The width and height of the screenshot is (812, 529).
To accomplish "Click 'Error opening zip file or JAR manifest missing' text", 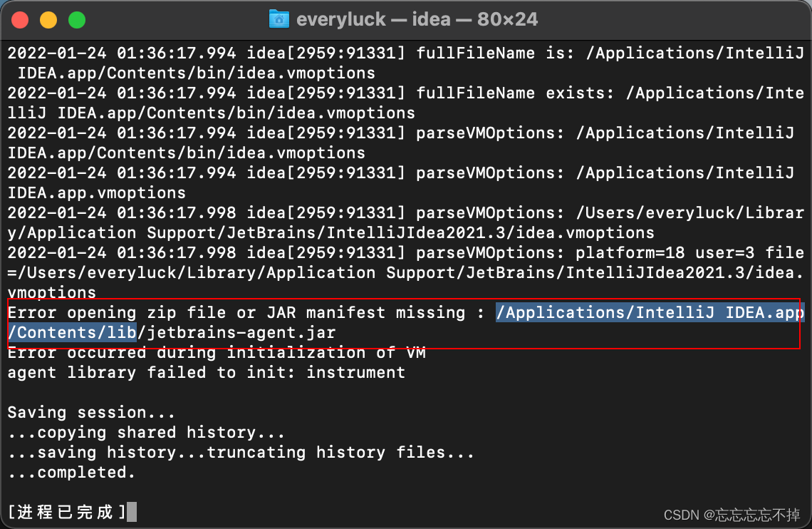I will pyautogui.click(x=236, y=313).
